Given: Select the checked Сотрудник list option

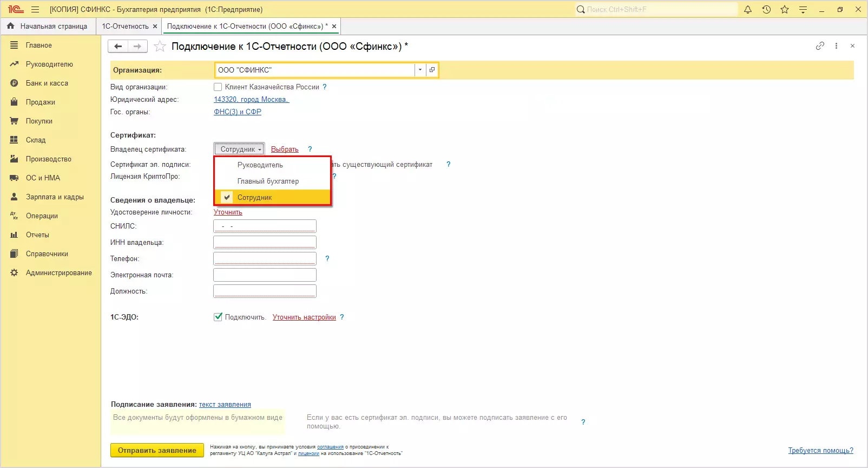Looking at the screenshot, I should coord(273,197).
